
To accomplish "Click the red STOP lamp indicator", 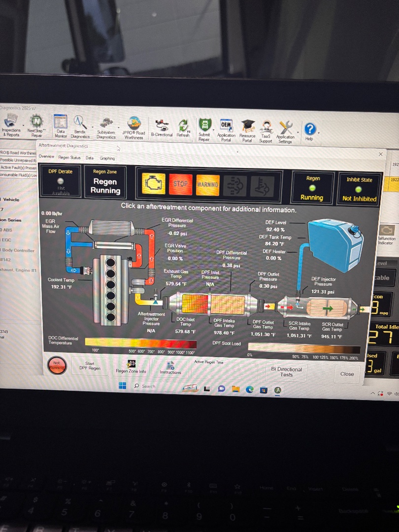I will 180,184.
